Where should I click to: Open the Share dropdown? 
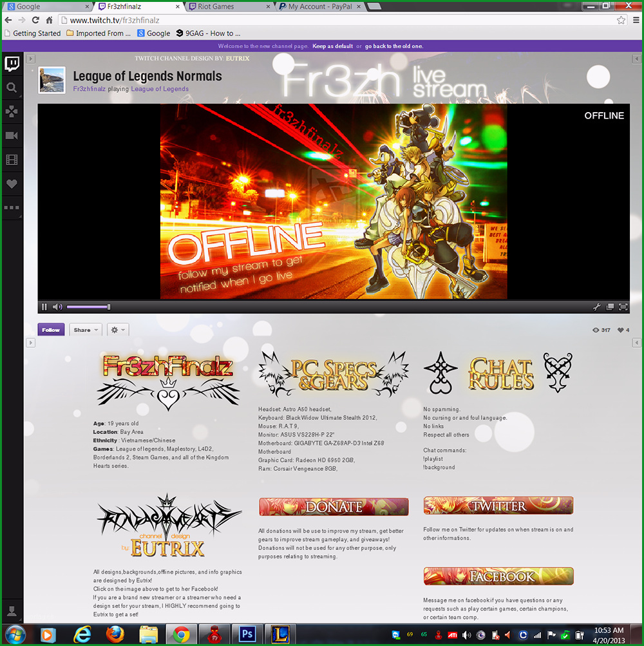[86, 330]
